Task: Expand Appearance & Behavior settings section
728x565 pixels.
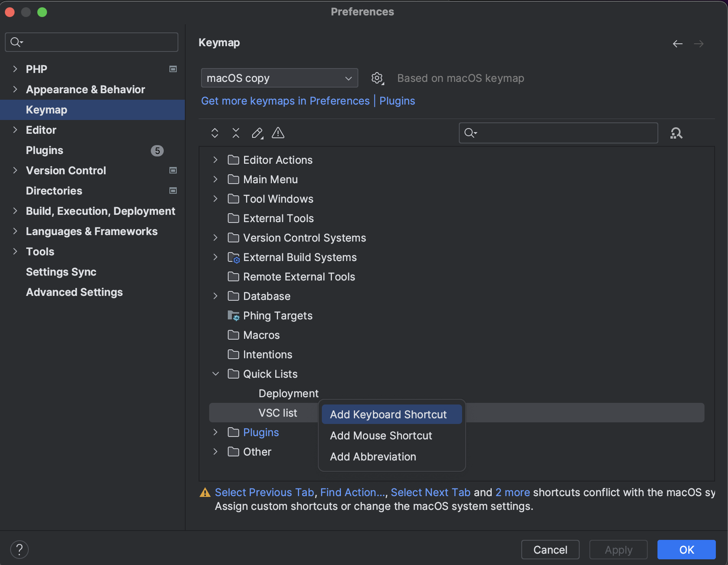Action: click(15, 90)
